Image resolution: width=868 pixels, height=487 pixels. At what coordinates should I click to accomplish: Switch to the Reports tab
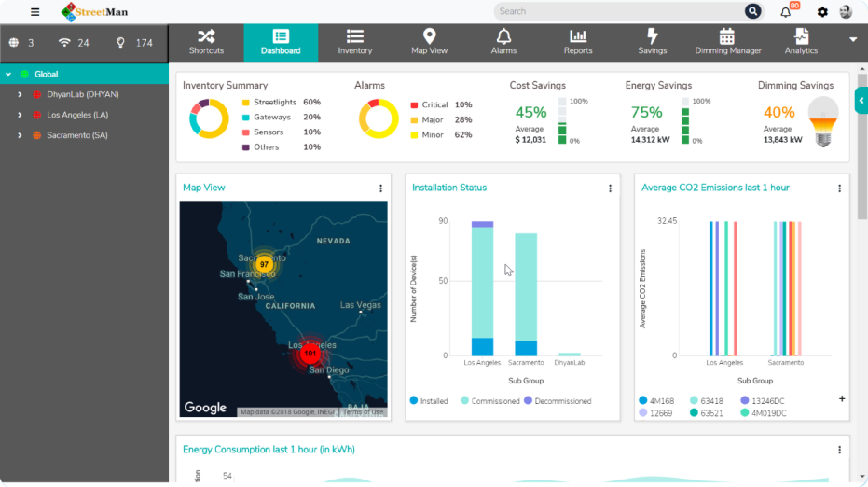click(x=578, y=42)
